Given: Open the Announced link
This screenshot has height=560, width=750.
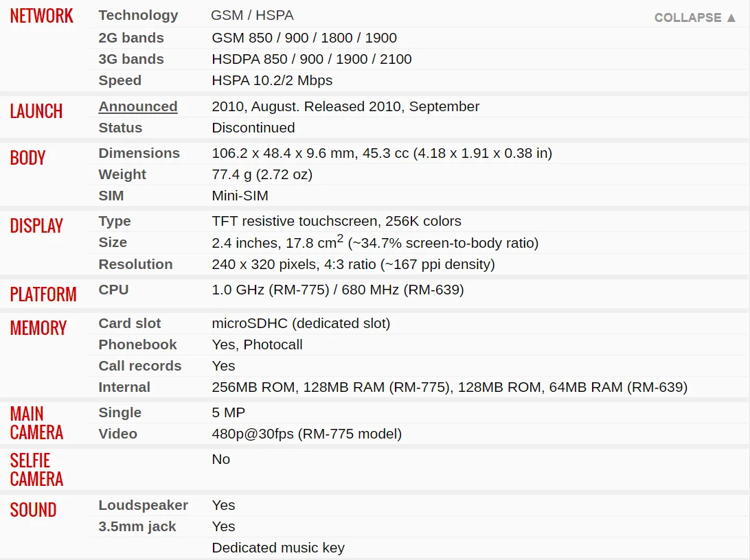Looking at the screenshot, I should [138, 106].
